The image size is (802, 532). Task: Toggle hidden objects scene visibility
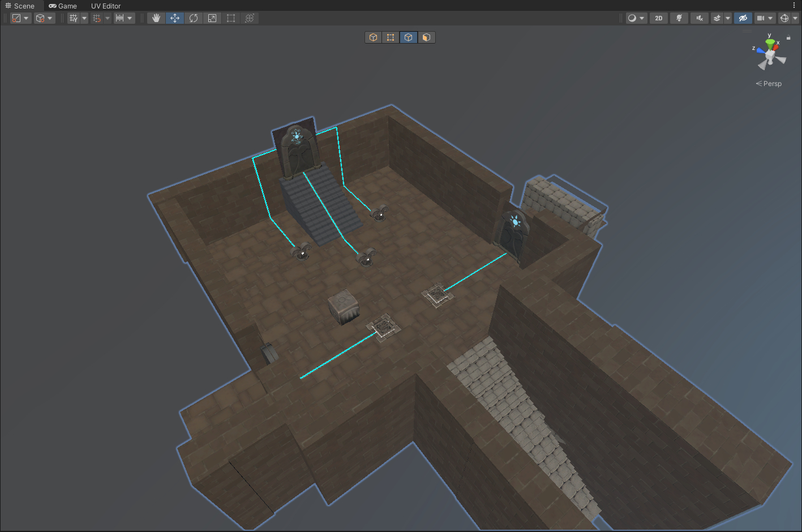pos(743,18)
